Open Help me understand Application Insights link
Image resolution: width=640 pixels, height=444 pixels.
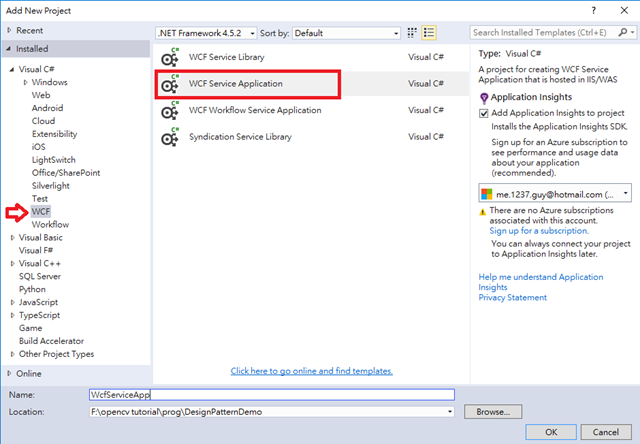540,282
